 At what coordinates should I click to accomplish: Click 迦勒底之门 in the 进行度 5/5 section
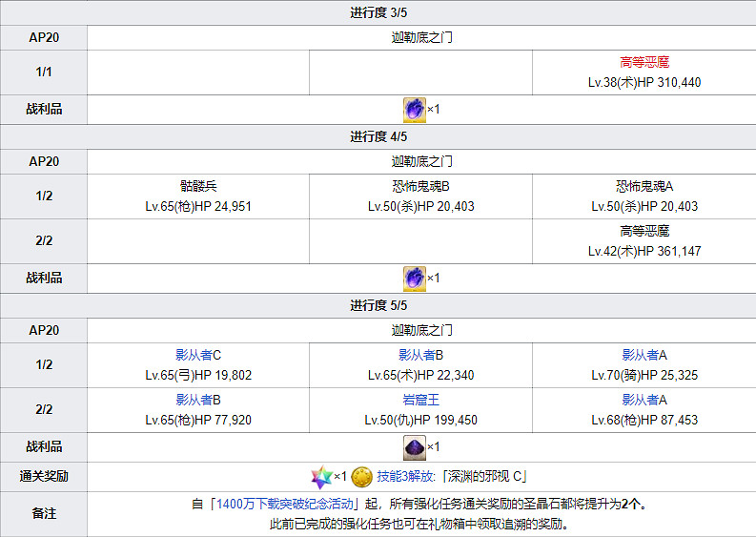tap(421, 331)
